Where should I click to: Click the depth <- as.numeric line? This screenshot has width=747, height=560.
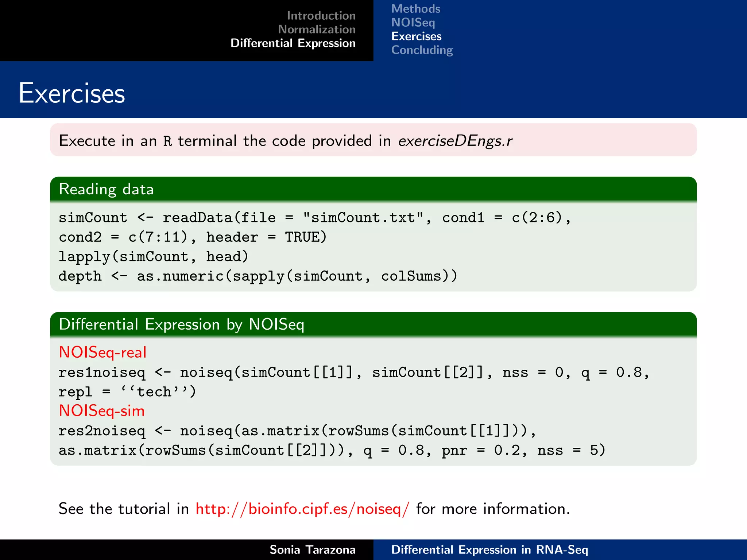click(x=258, y=276)
